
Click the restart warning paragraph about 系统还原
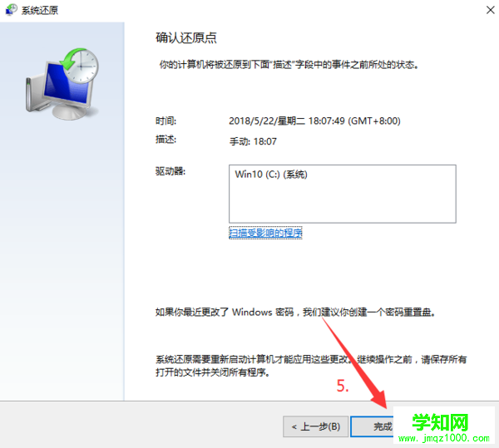(x=311, y=366)
